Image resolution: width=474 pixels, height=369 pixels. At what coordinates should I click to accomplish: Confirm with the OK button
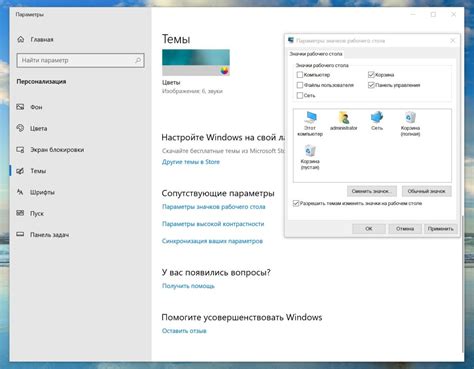tap(369, 229)
